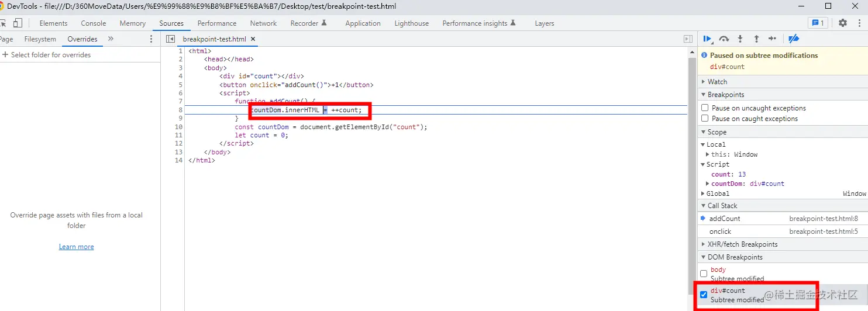Viewport: 868px width, 311px height.
Task: Deactivate breakpoints icon
Action: pos(794,39)
